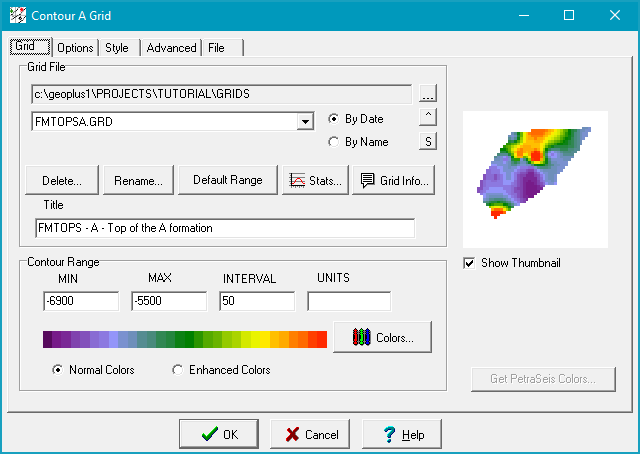Click the grid thumbnail preview image
640x454 pixels.
pos(535,179)
